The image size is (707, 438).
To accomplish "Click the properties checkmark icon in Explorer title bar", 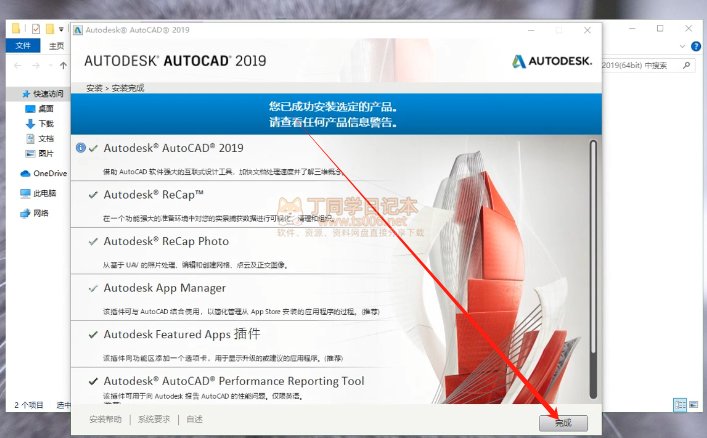I will pos(36,29).
